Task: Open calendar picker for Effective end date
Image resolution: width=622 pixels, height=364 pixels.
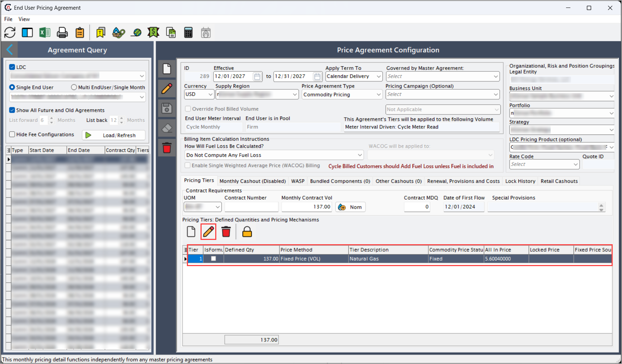Action: pyautogui.click(x=317, y=76)
